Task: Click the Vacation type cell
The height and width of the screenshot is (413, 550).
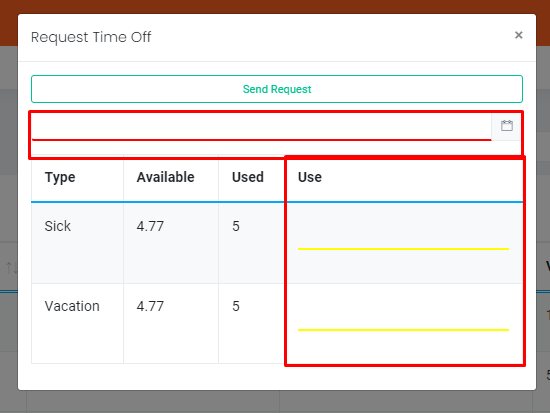Action: click(x=72, y=306)
